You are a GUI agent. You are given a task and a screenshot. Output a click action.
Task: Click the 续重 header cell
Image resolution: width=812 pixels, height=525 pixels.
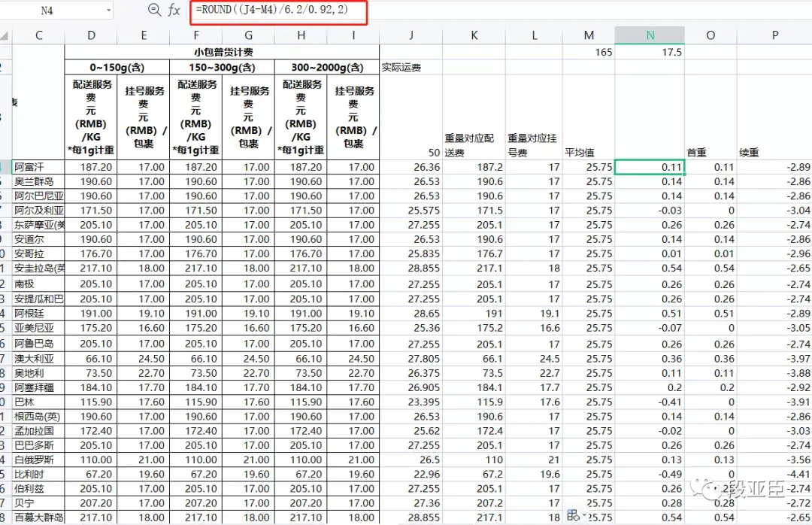774,117
